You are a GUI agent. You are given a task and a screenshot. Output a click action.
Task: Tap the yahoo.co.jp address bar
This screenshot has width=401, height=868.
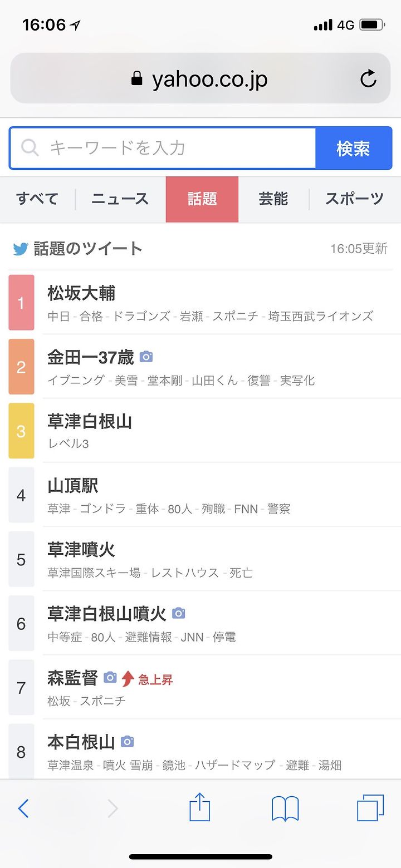[200, 78]
